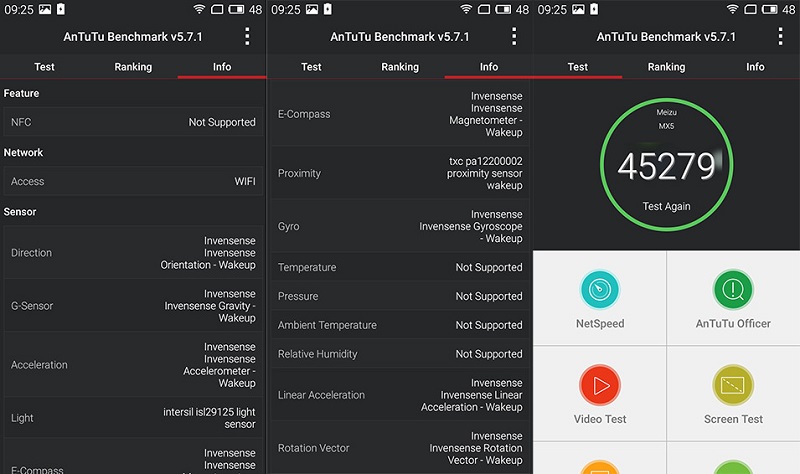Select the G-Sensor row
800x474 pixels.
point(133,306)
